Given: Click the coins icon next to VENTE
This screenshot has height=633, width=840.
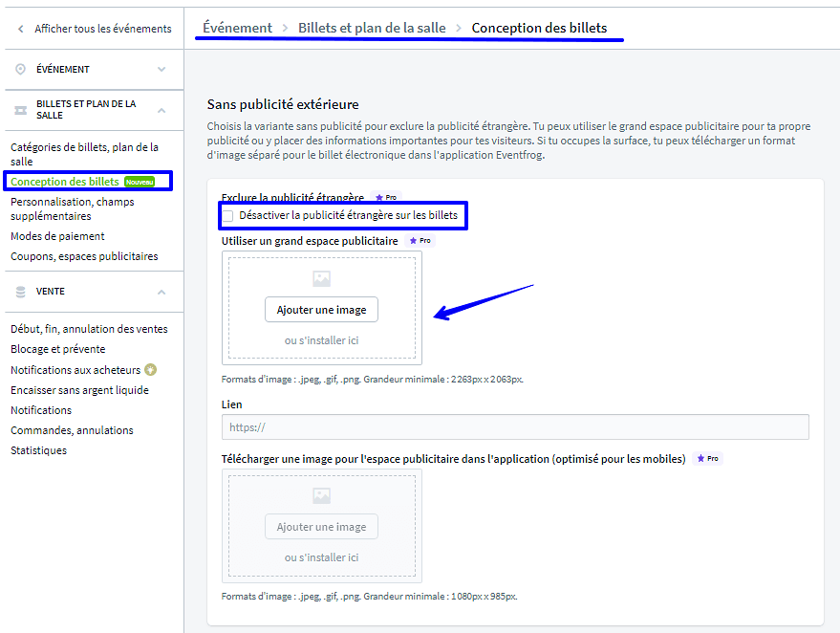Looking at the screenshot, I should (x=21, y=292).
